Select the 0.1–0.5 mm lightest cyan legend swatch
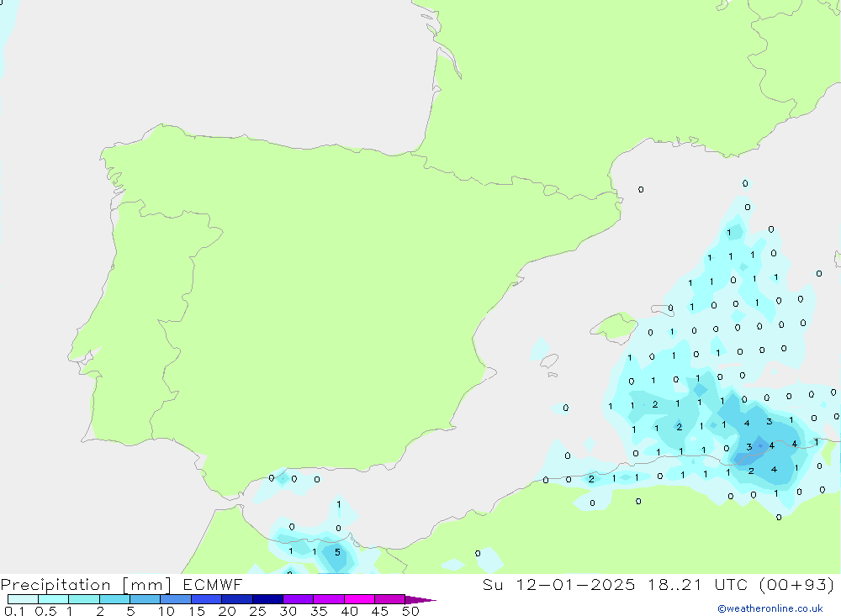The image size is (841, 616). (23, 599)
